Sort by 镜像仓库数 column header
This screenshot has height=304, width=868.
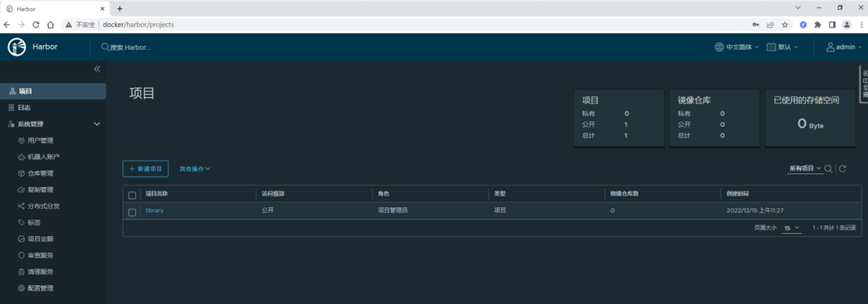[x=624, y=194]
